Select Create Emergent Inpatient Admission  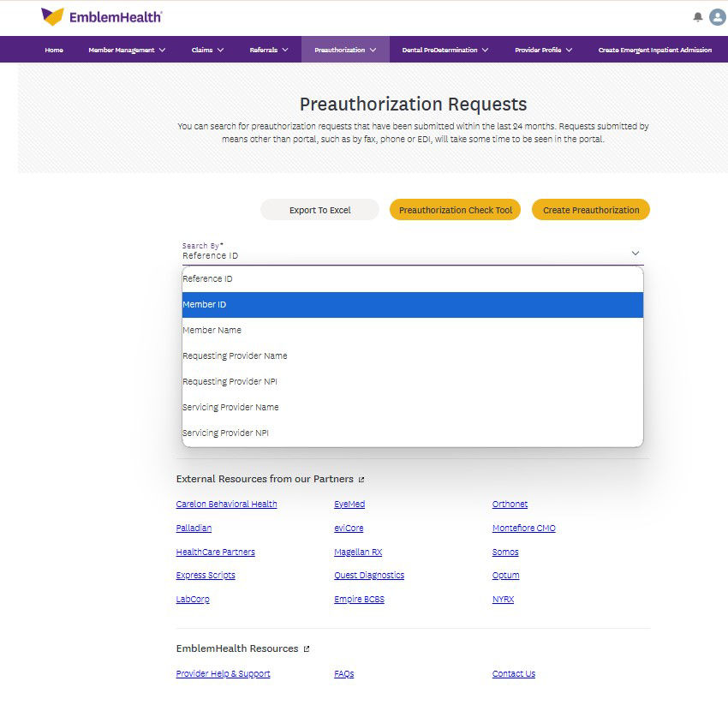(654, 50)
